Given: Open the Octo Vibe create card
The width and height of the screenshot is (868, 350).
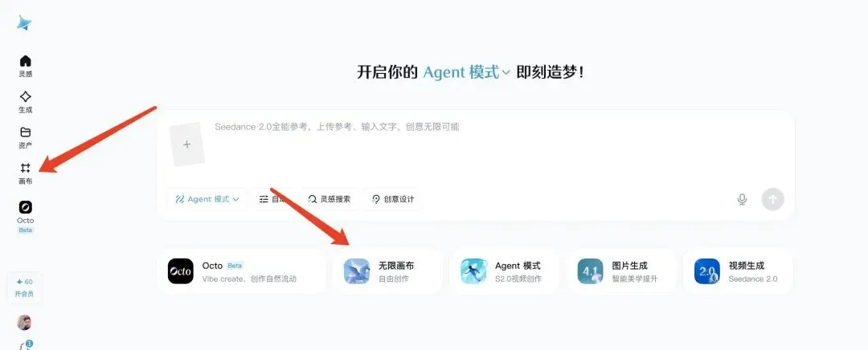Looking at the screenshot, I should click(x=241, y=271).
